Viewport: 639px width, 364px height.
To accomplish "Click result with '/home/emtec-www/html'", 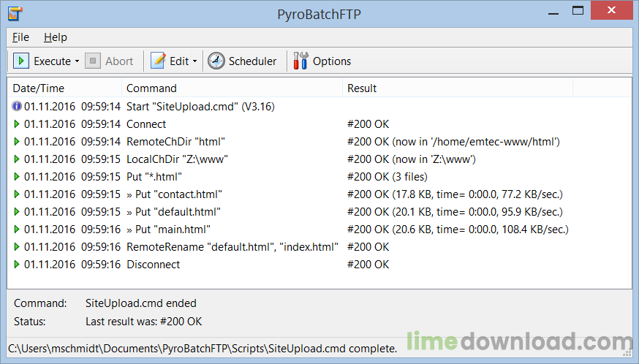I will [453, 142].
